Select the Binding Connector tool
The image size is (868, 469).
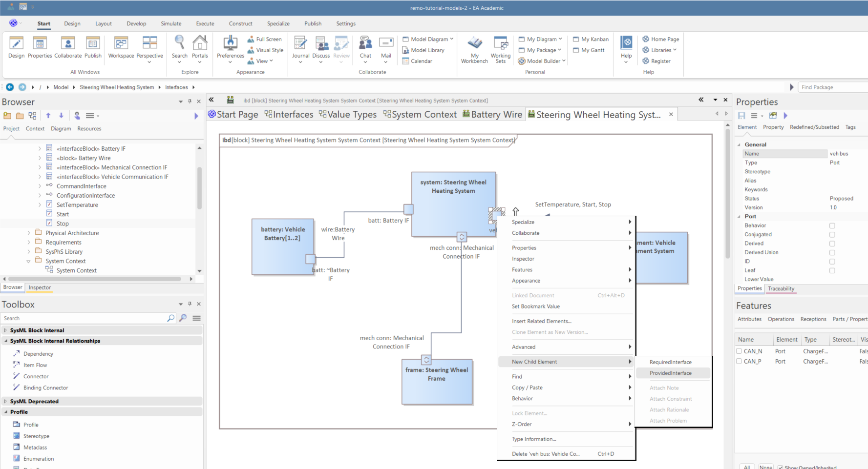45,388
